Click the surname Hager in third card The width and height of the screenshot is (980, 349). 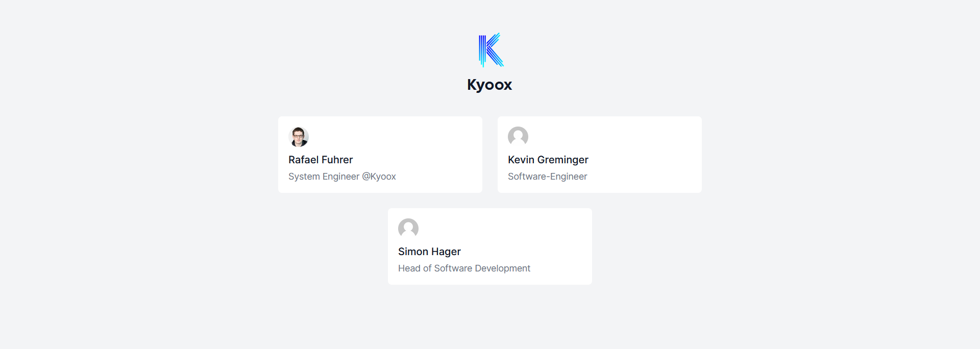point(446,252)
